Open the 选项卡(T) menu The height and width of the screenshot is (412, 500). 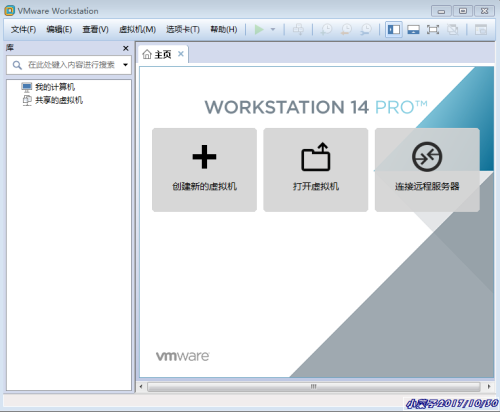point(183,30)
